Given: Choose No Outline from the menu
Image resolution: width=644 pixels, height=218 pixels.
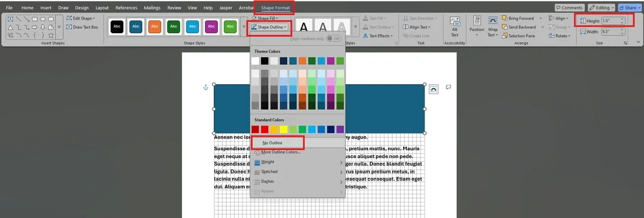Looking at the screenshot, I should pos(272,143).
